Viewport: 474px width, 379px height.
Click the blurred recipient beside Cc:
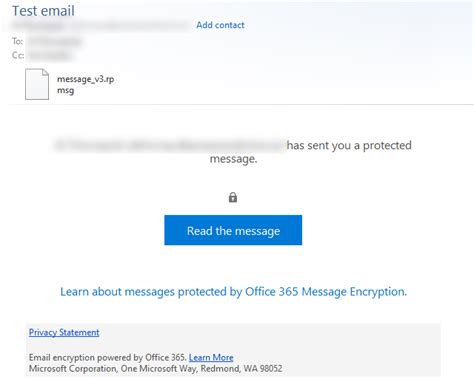pyautogui.click(x=49, y=55)
